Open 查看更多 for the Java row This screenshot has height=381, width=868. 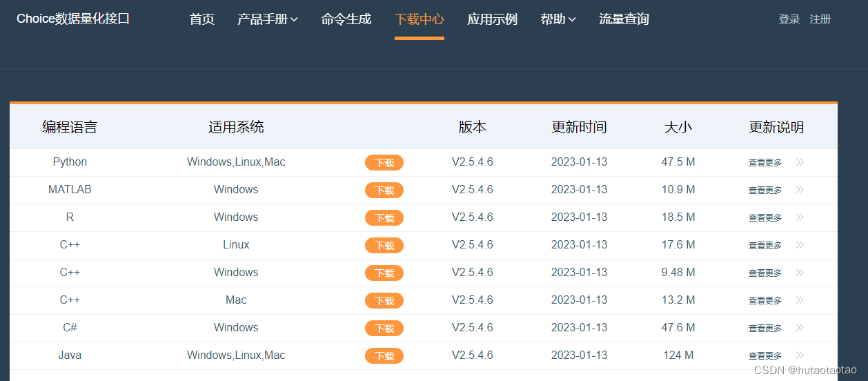(765, 356)
